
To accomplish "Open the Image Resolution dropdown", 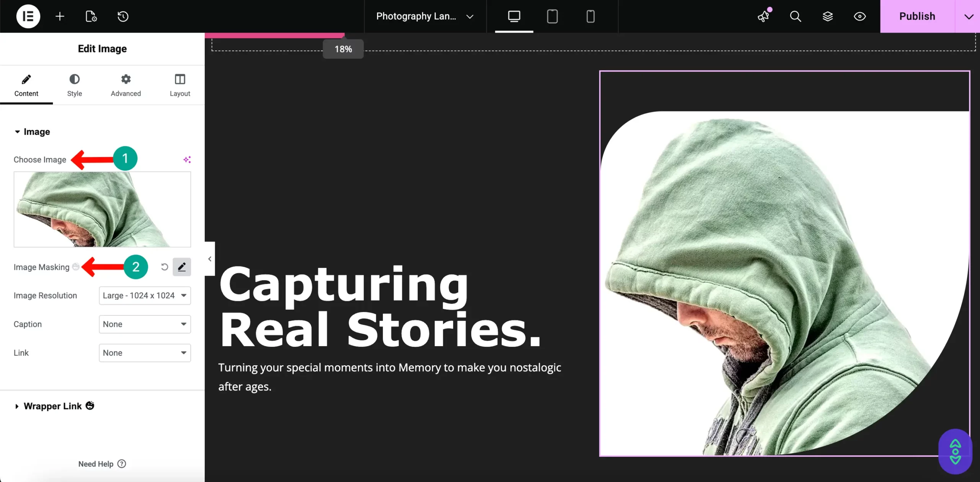I will tap(145, 295).
